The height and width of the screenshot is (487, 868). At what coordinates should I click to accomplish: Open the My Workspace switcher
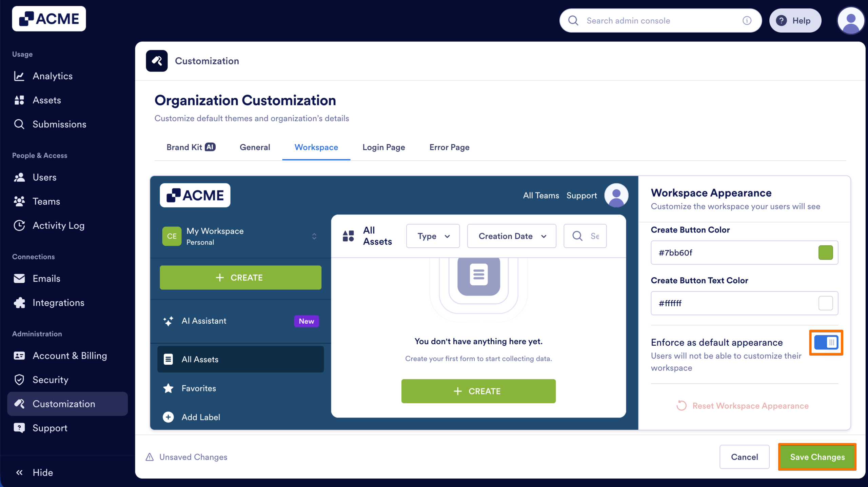[314, 236]
